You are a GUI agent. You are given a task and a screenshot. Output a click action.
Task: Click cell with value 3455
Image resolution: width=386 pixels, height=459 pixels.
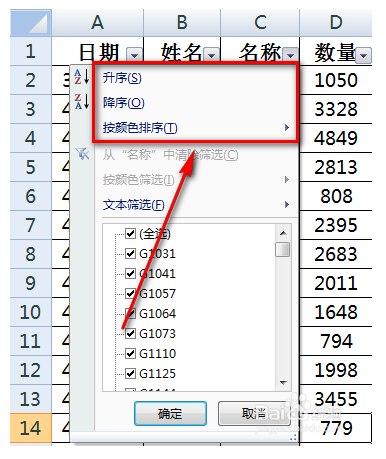click(x=336, y=399)
